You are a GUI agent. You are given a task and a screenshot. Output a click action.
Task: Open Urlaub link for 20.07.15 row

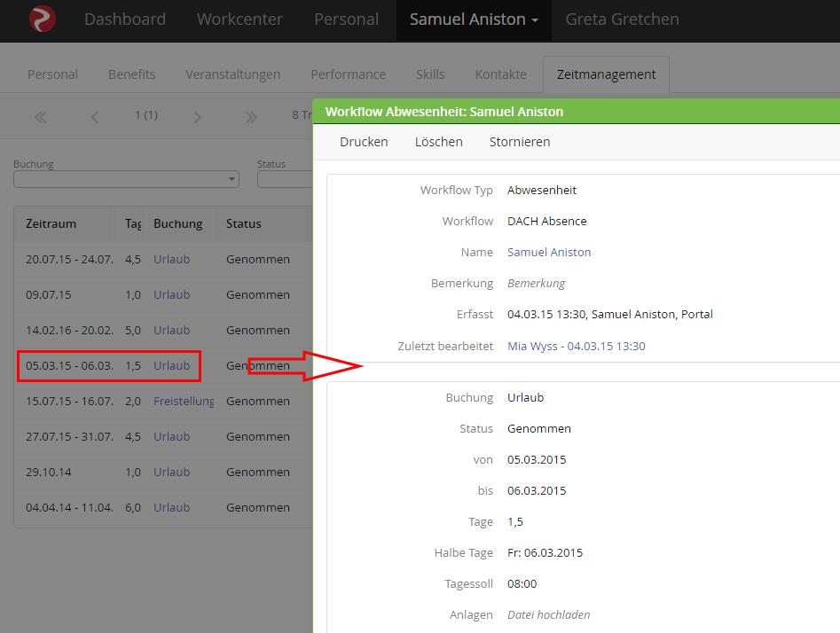tap(171, 259)
